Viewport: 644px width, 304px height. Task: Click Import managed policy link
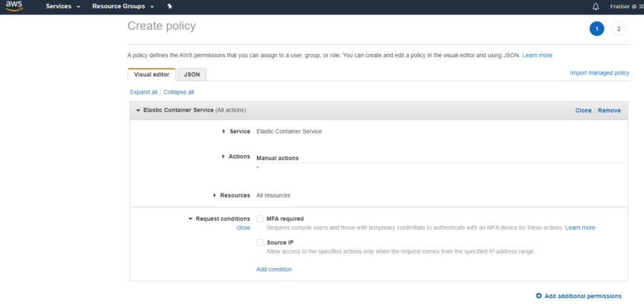point(599,73)
